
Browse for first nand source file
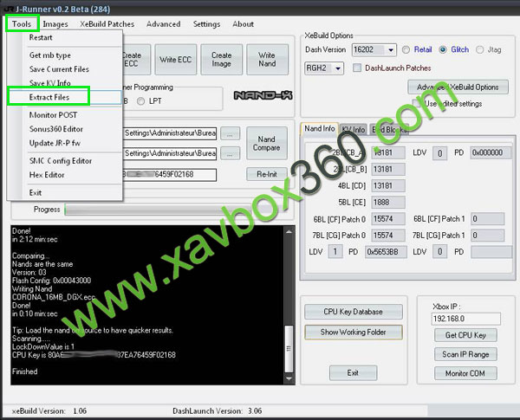point(230,134)
